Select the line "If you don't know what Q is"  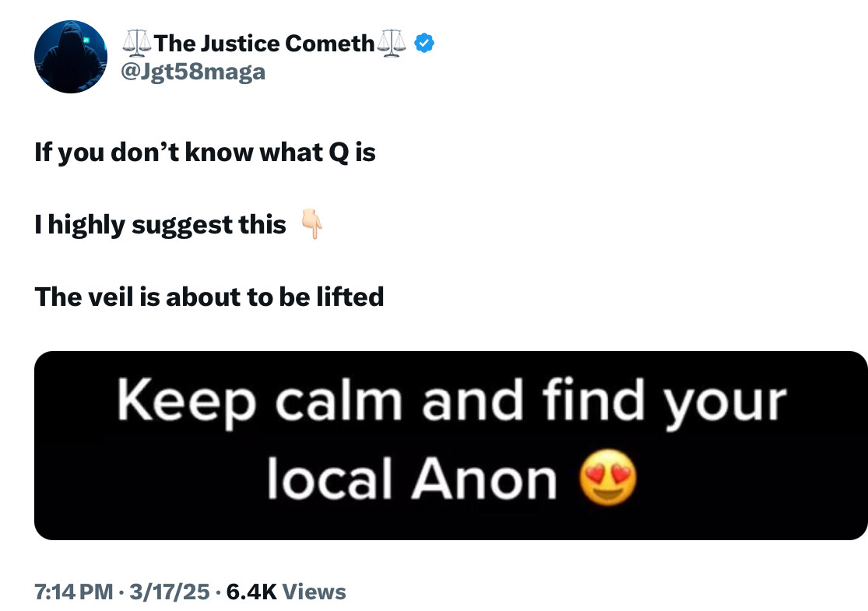205,153
